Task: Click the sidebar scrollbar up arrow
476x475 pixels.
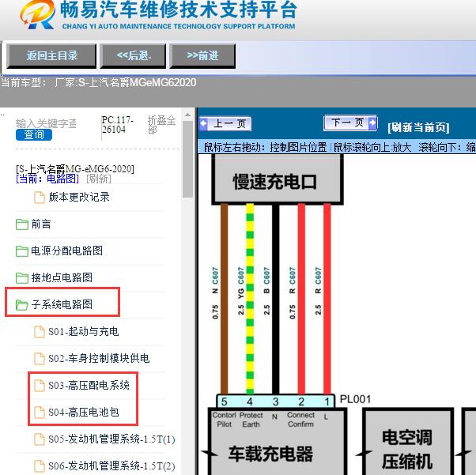Action: click(188, 115)
